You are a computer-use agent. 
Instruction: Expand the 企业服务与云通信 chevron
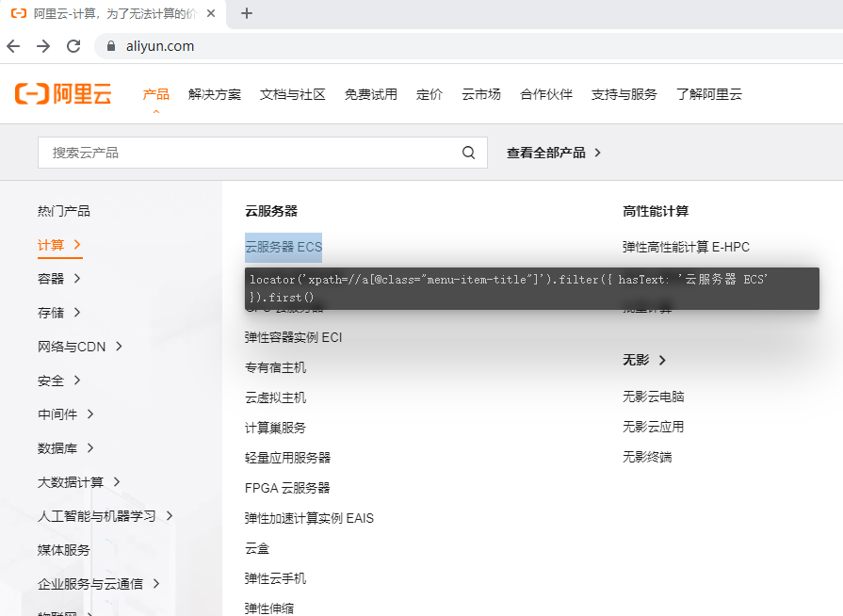[x=156, y=583]
